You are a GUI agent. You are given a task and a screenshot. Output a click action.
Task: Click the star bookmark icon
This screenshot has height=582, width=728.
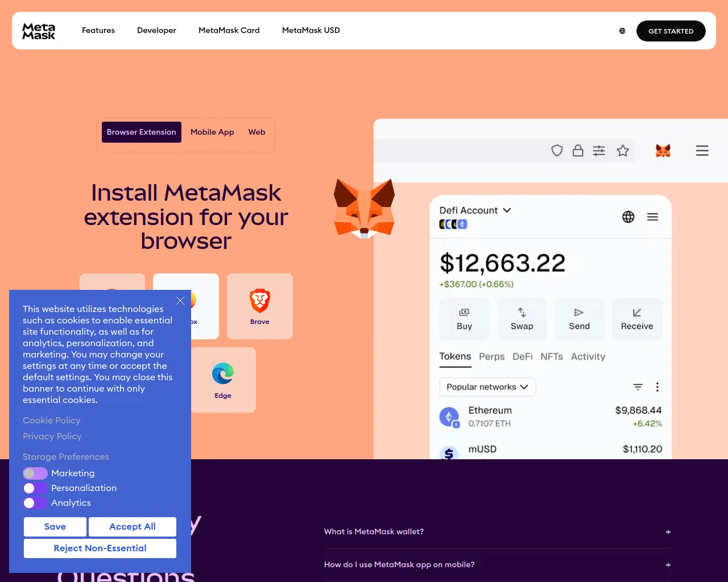[x=623, y=151]
